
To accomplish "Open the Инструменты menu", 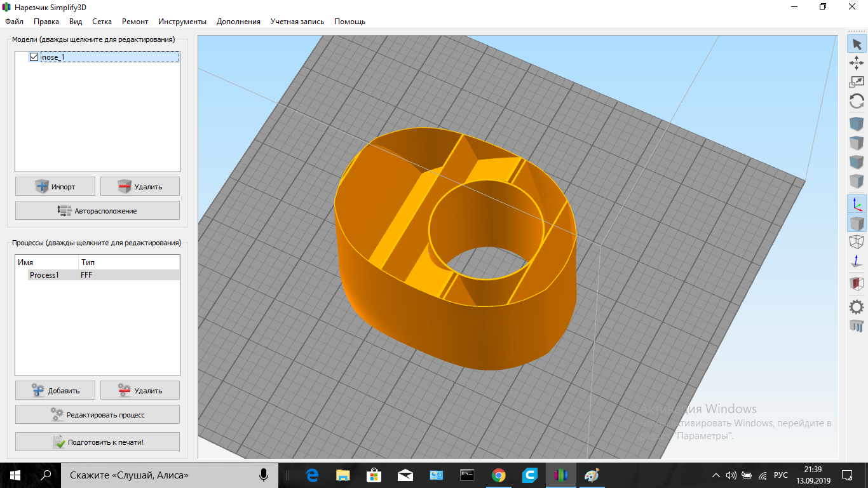I will pos(182,22).
